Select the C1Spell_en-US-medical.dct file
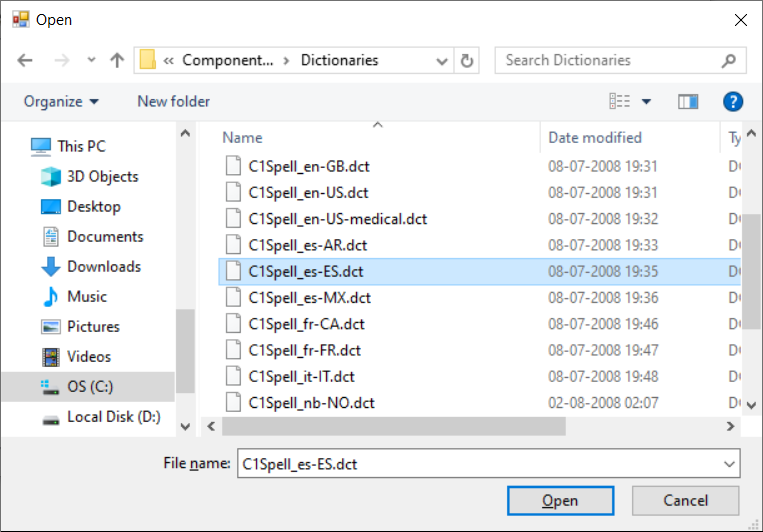The height and width of the screenshot is (532, 763). (x=337, y=219)
